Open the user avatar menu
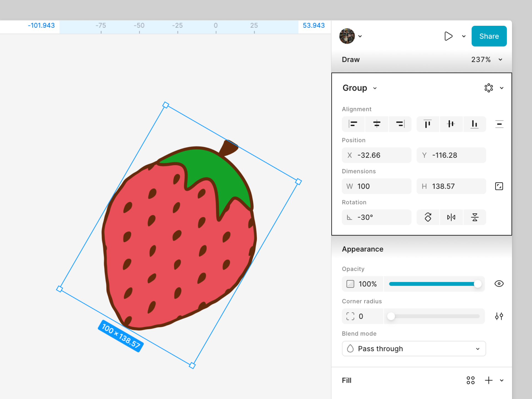Image resolution: width=532 pixels, height=399 pixels. tap(347, 36)
